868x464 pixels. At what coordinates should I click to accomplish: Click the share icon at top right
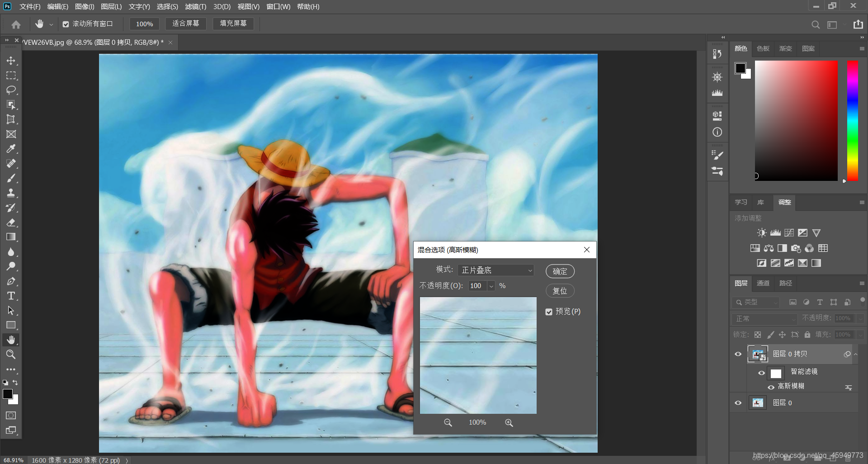pos(858,24)
